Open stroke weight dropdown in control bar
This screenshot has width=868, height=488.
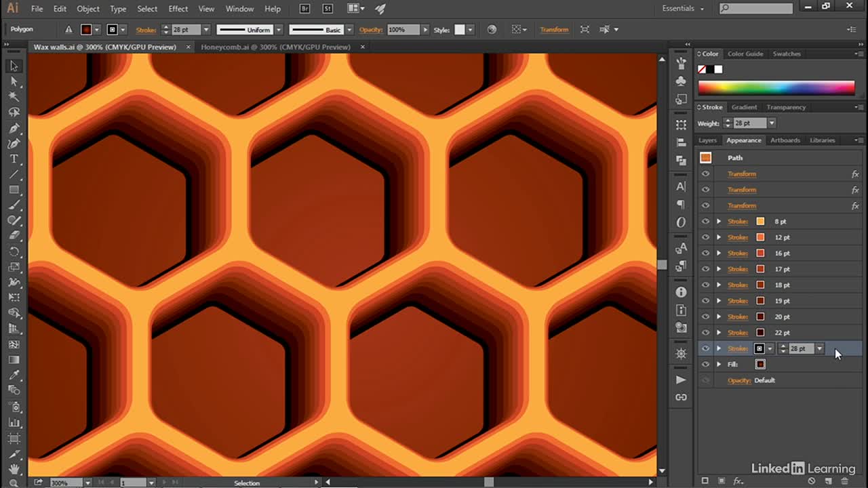[206, 30]
